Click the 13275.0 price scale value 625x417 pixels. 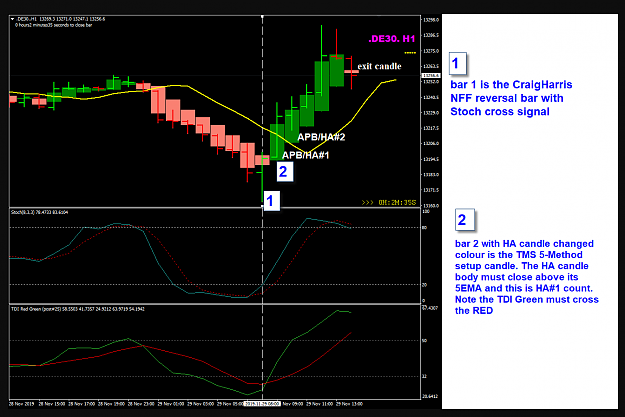(431, 51)
